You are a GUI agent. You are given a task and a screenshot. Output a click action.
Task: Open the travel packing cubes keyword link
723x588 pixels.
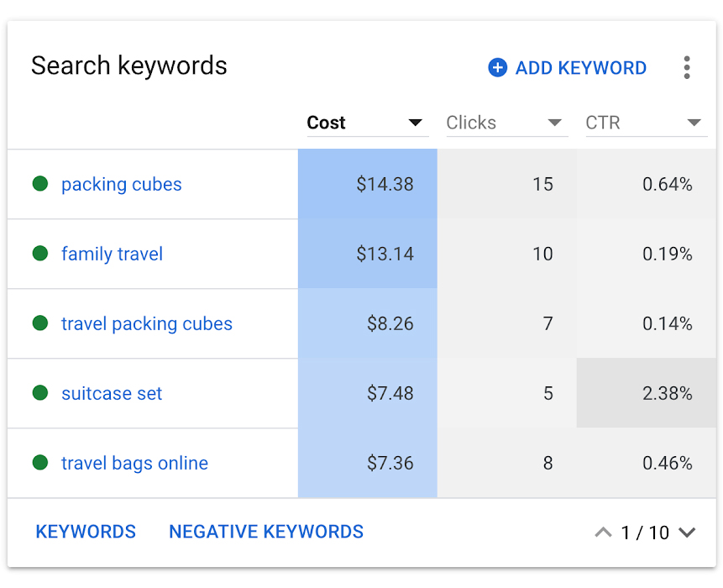(147, 323)
